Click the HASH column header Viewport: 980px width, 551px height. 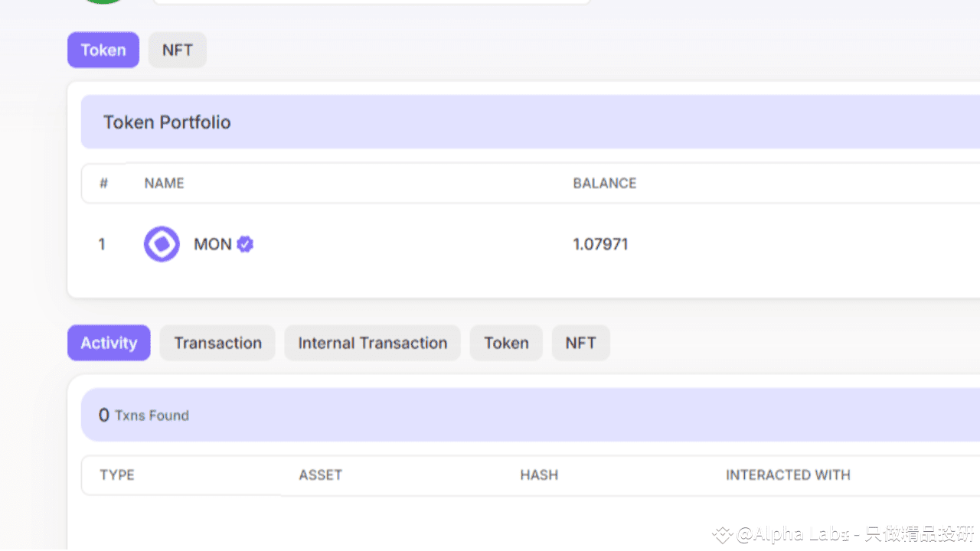click(539, 475)
